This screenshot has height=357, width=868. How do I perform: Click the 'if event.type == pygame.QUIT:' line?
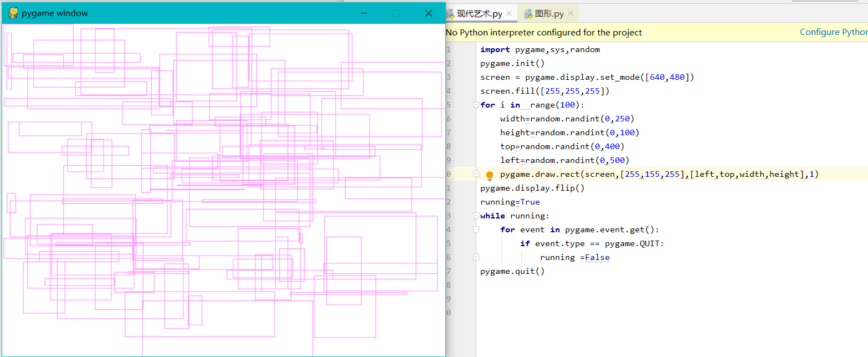[592, 243]
